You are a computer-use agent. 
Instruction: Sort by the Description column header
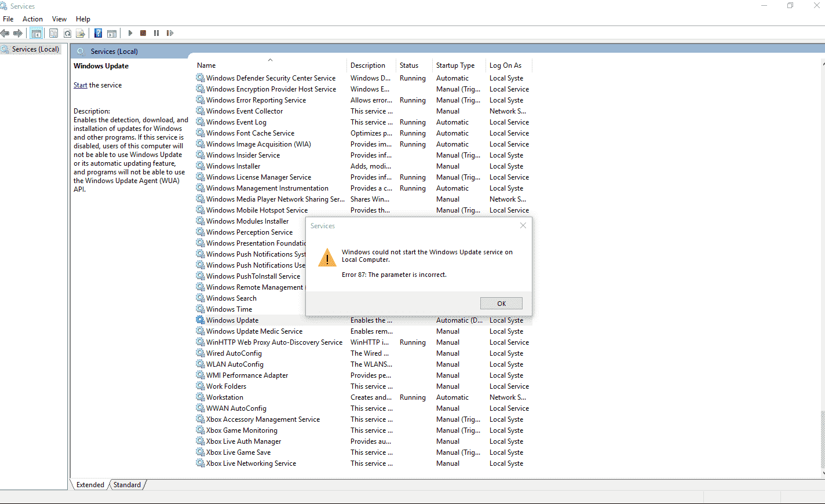(x=371, y=65)
